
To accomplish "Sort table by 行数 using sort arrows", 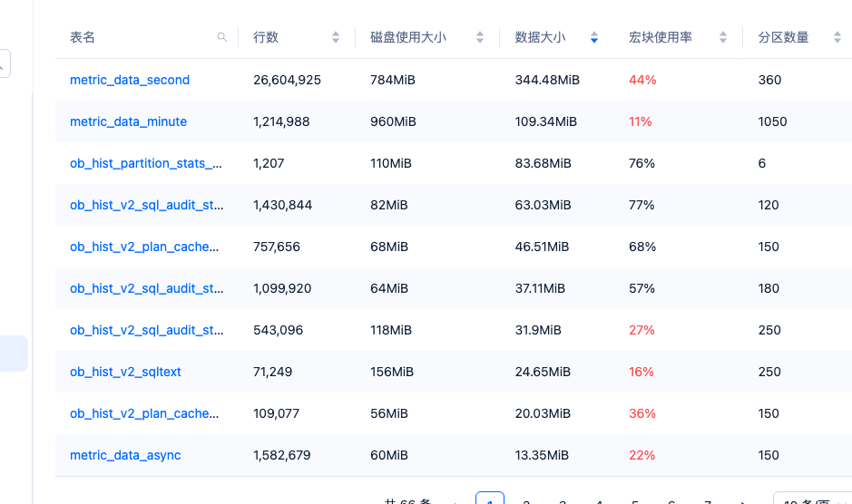I will (336, 37).
